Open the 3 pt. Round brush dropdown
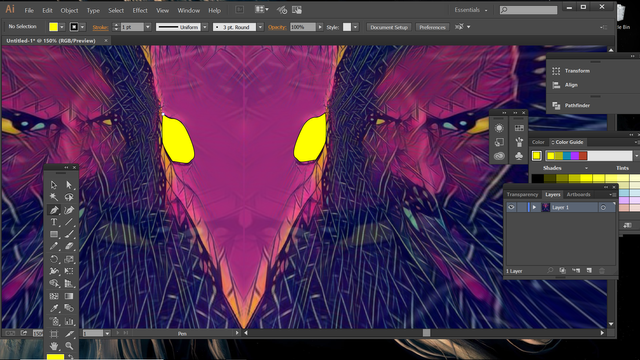The height and width of the screenshot is (360, 640). click(260, 27)
